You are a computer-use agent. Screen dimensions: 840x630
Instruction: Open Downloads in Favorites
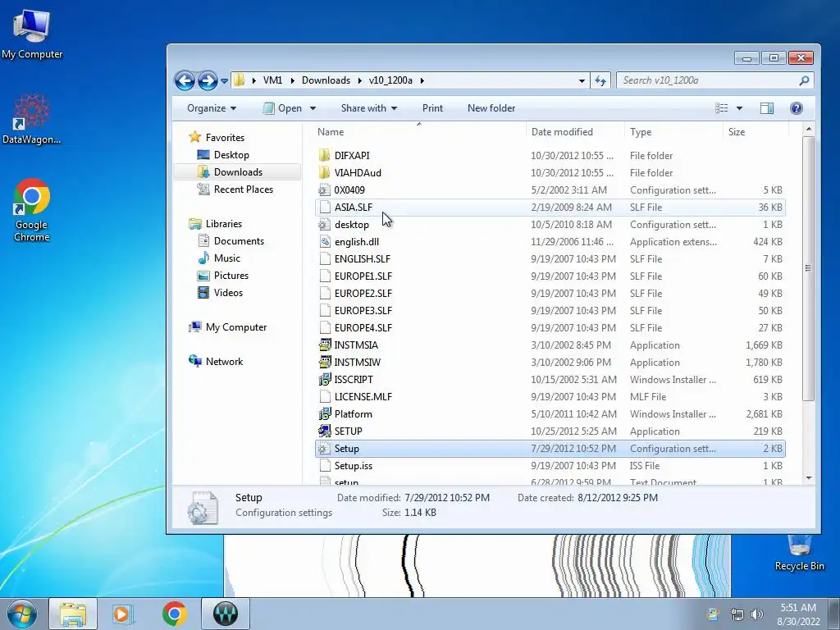tap(238, 172)
